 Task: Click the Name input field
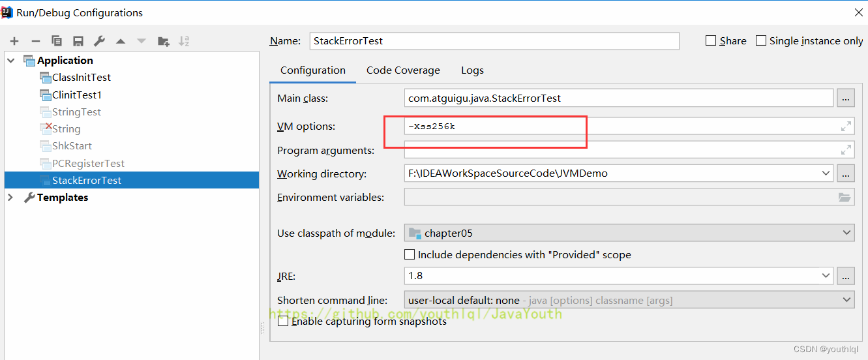pyautogui.click(x=494, y=40)
